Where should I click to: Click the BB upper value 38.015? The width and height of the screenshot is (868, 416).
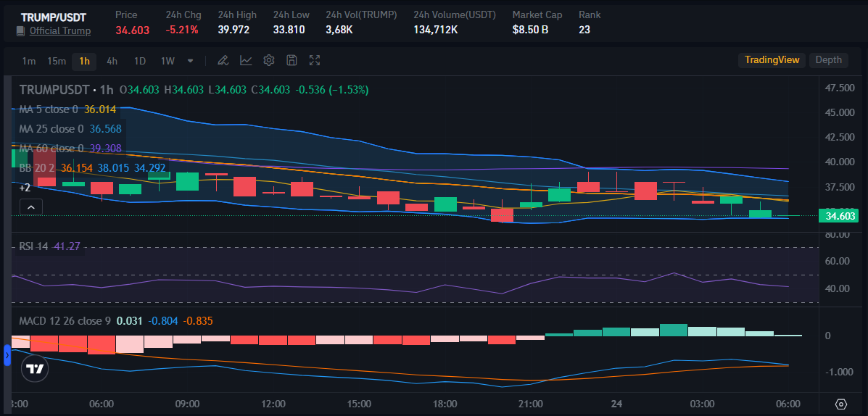[113, 167]
